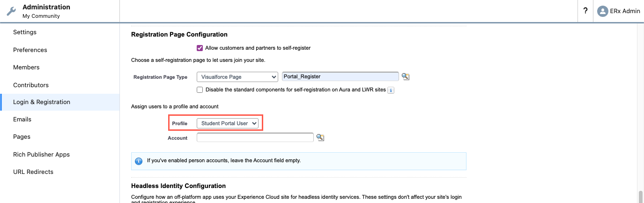The height and width of the screenshot is (203, 644).
Task: Click the Account input field
Action: tap(255, 137)
